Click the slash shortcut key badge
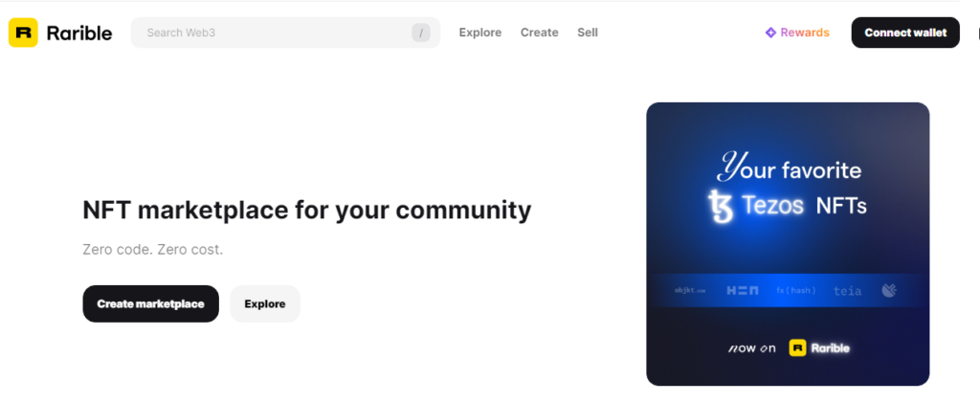This screenshot has height=403, width=980. [421, 33]
